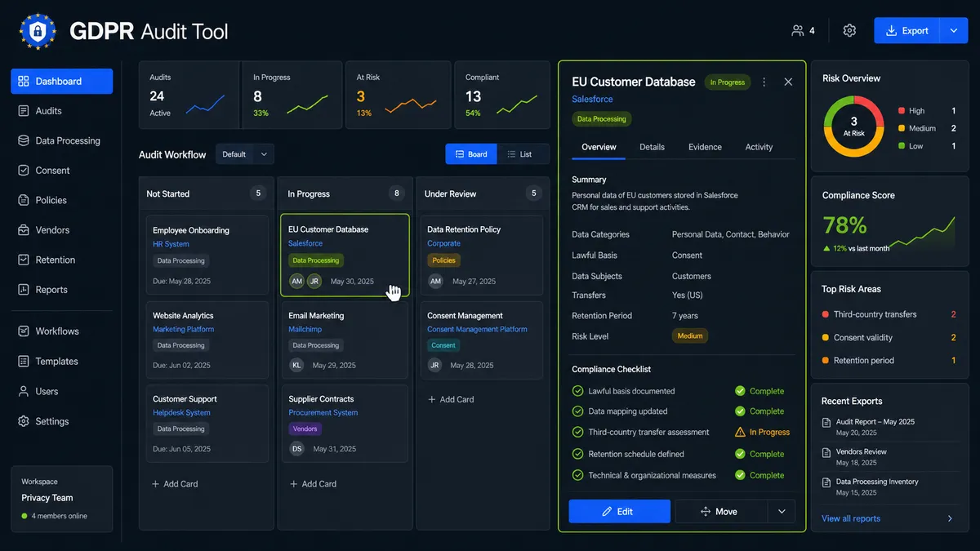Click the Compliant stat card
The height and width of the screenshot is (551, 980).
coord(503,95)
